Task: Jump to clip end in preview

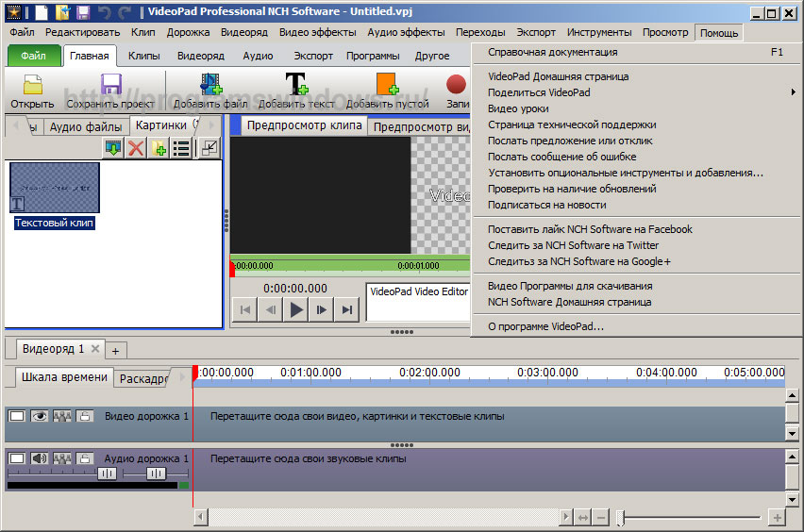Action: [347, 309]
